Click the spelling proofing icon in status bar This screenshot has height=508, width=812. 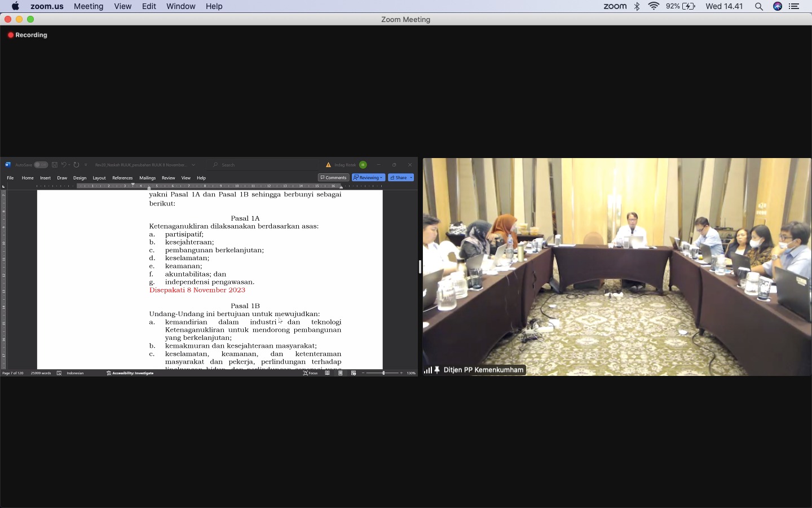pos(59,373)
